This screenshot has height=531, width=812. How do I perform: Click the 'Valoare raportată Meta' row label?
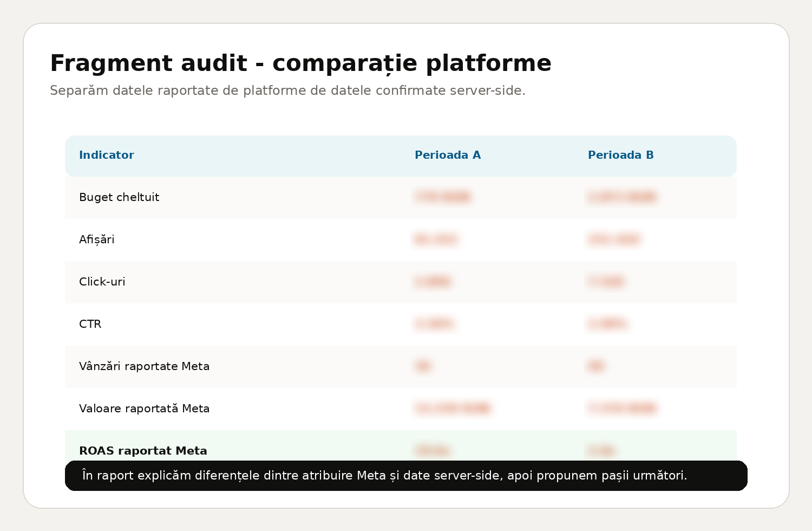click(x=145, y=409)
